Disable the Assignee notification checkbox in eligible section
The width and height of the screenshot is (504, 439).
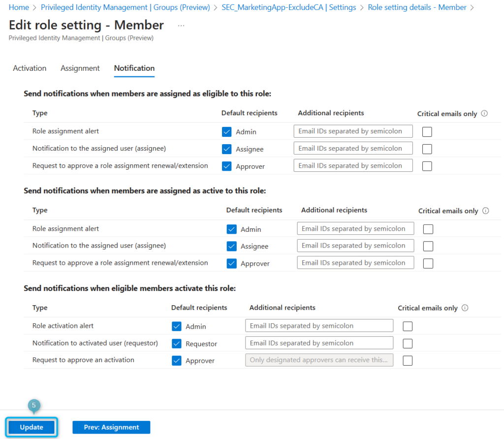226,149
